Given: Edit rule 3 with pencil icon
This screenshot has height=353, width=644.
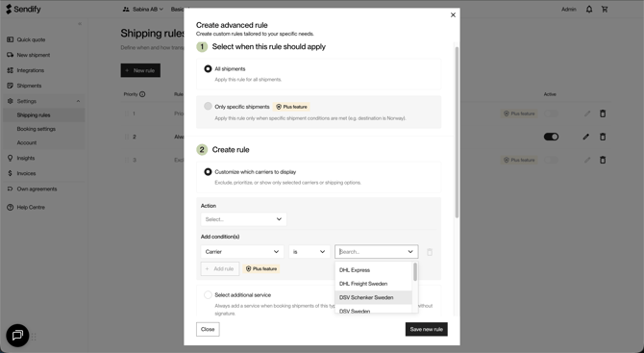Looking at the screenshot, I should [587, 160].
